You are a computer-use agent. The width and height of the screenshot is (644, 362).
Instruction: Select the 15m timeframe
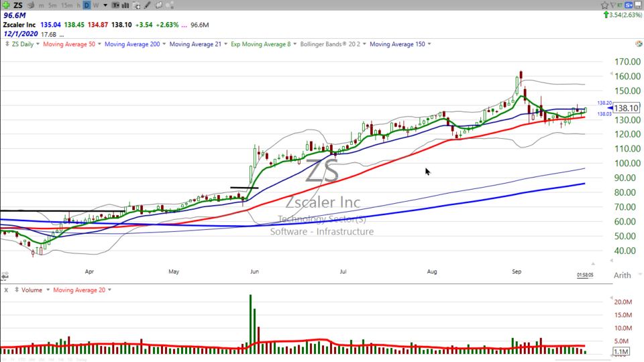tap(66, 5)
